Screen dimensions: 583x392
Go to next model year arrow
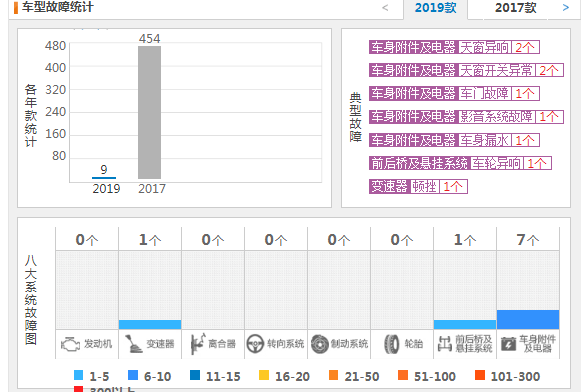pyautogui.click(x=566, y=7)
